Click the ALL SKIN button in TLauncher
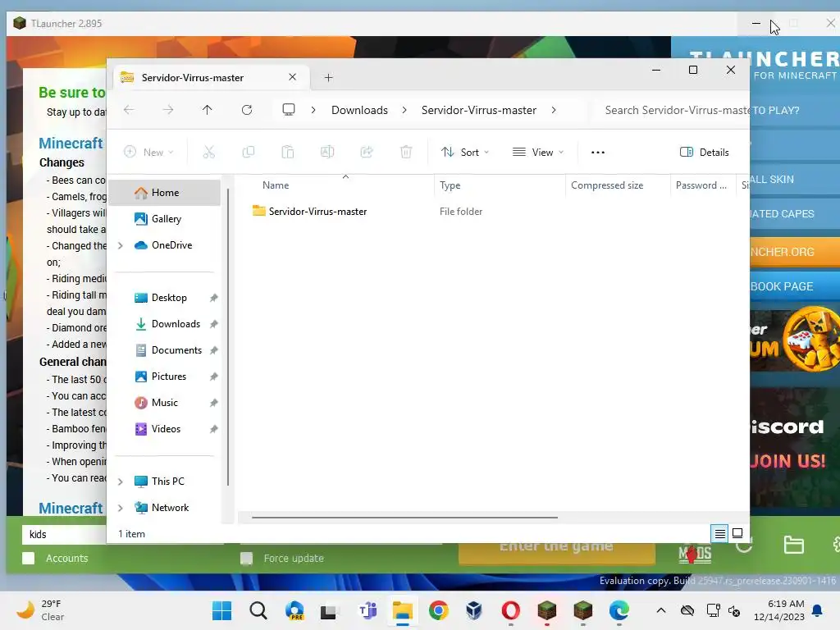Image resolution: width=840 pixels, height=630 pixels. 794,179
